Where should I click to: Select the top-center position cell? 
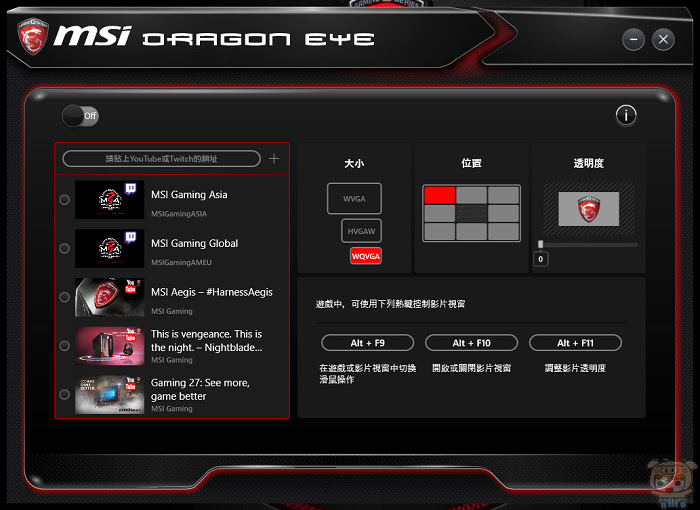471,195
